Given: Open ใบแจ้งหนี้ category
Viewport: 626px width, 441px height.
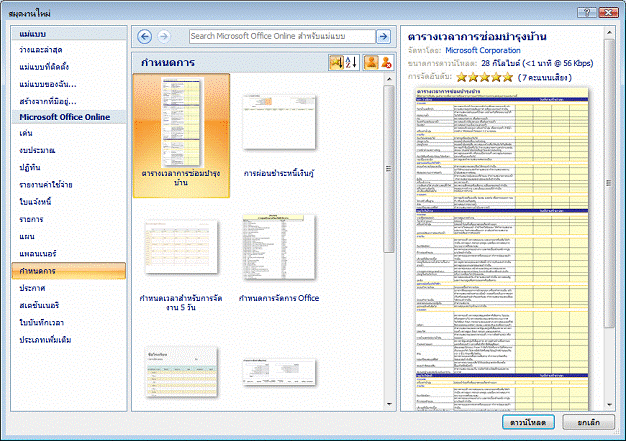Looking at the screenshot, I should coord(35,202).
